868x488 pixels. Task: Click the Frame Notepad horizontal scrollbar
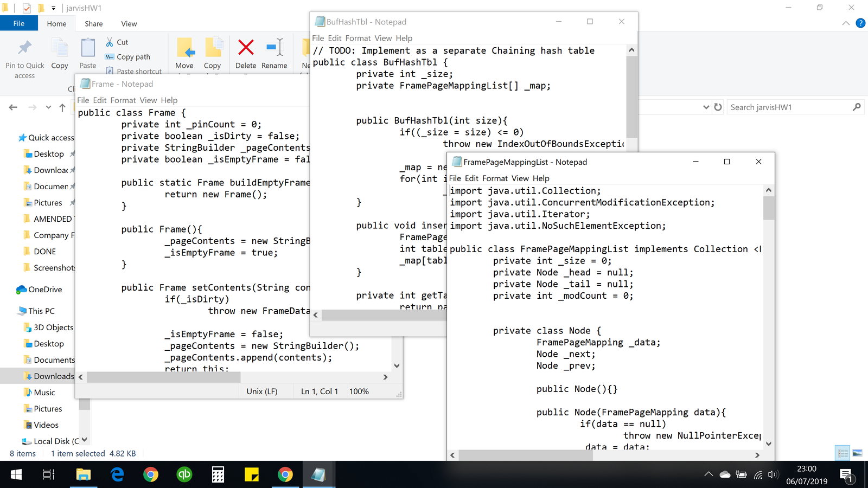(x=163, y=377)
